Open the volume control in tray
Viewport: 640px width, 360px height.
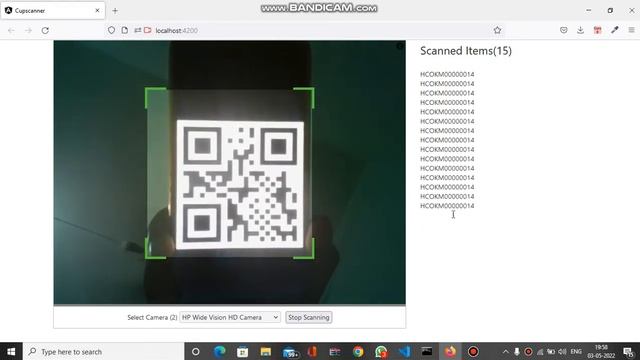pos(562,351)
